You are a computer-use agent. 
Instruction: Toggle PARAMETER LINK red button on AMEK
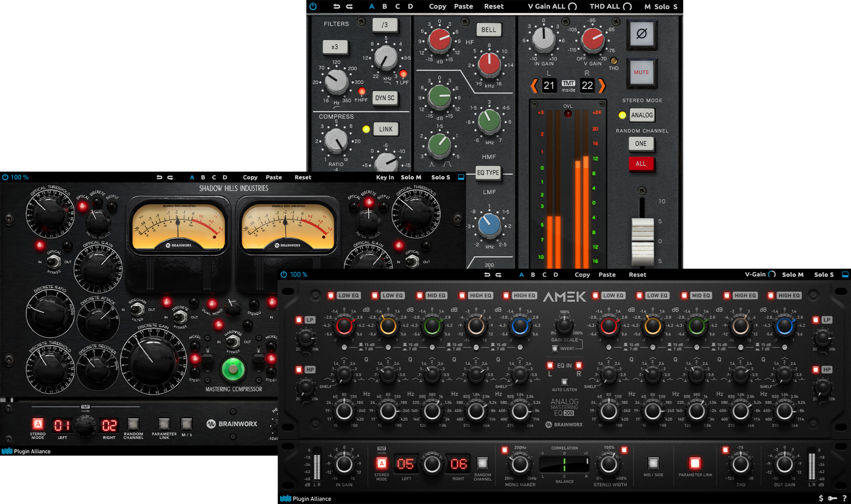pyautogui.click(x=695, y=463)
